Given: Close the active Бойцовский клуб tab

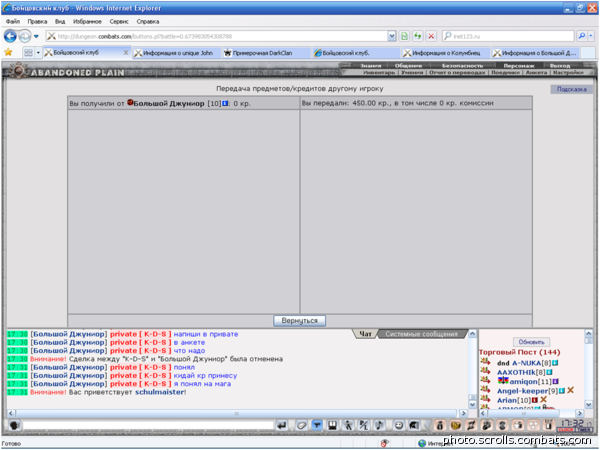Looking at the screenshot, I should 126,52.
